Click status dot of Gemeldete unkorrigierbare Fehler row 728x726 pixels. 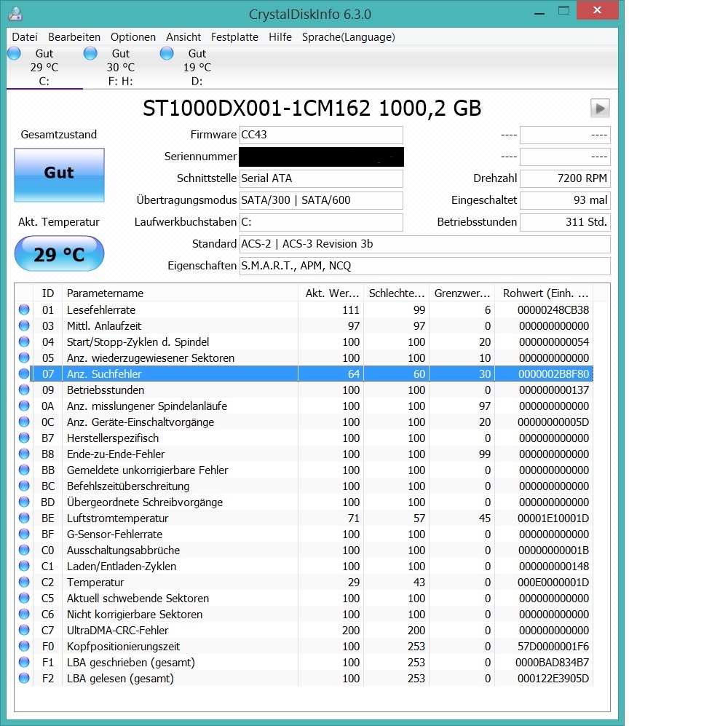pyautogui.click(x=24, y=470)
